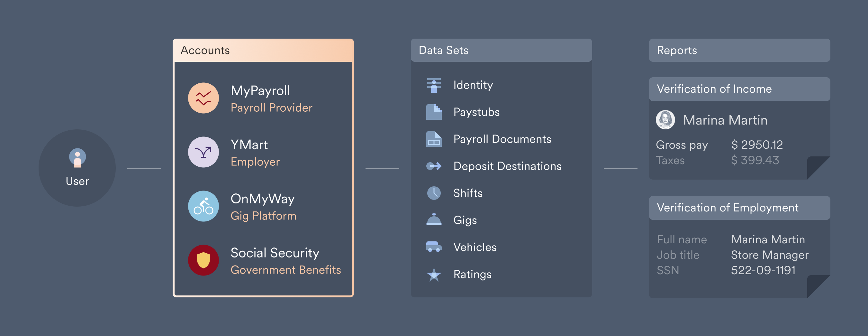
Task: Choose the Deposit Destinations label
Action: (x=507, y=166)
